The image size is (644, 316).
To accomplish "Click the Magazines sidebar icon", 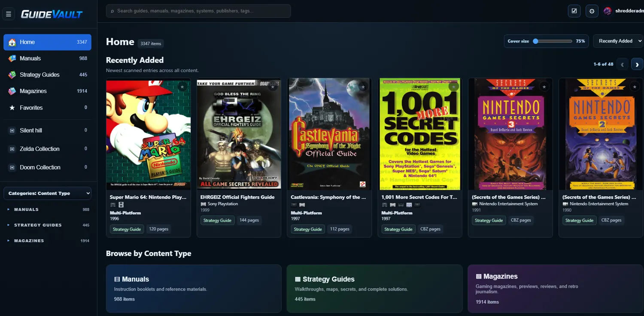I will 12,91.
